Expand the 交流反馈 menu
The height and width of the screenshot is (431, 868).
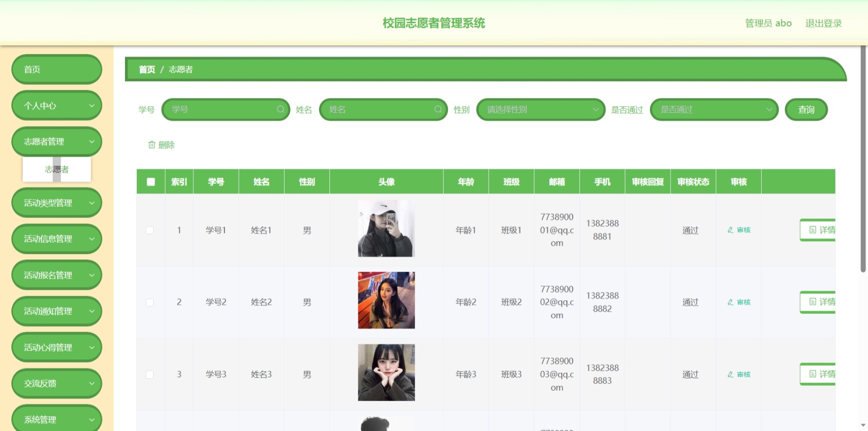click(x=57, y=383)
